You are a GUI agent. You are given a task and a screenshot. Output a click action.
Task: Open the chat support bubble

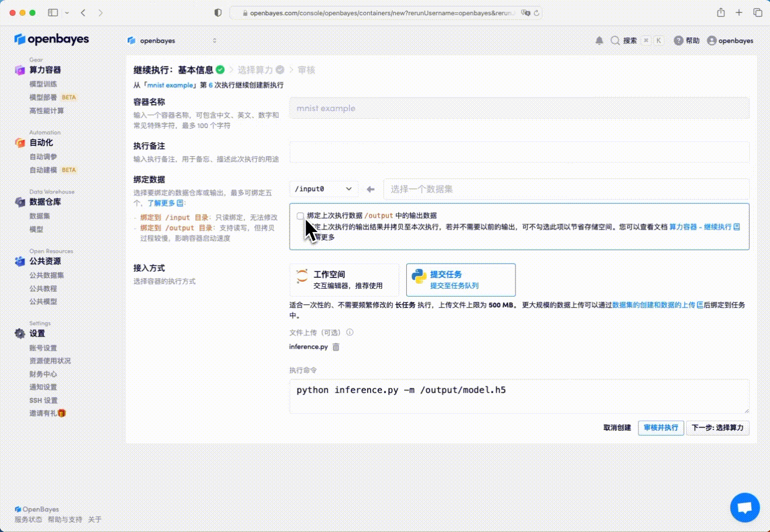(x=744, y=507)
